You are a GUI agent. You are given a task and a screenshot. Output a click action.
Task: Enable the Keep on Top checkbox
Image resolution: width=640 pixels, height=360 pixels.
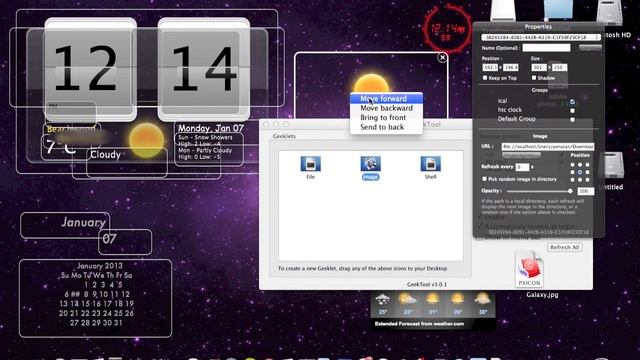click(485, 78)
